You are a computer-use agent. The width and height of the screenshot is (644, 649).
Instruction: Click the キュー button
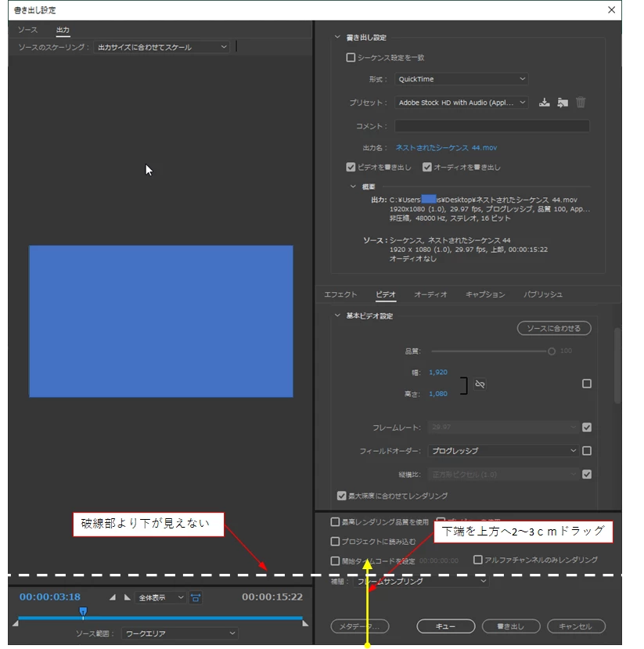tap(445, 626)
